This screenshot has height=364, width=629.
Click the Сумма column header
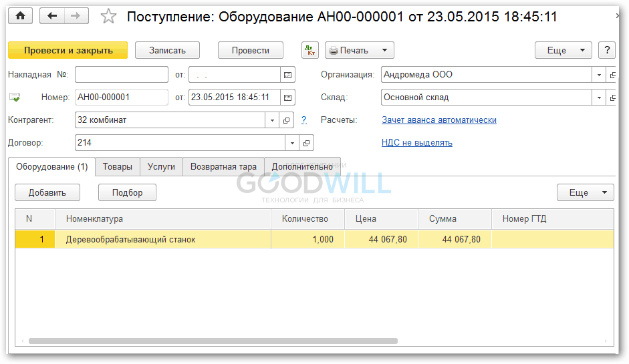(455, 219)
